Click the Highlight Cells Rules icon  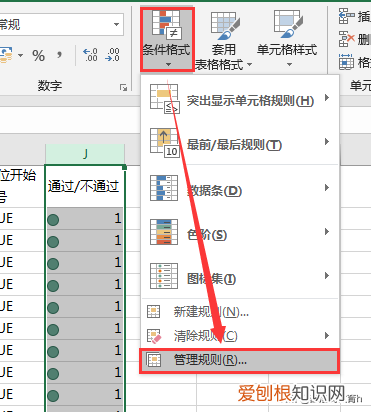(165, 99)
